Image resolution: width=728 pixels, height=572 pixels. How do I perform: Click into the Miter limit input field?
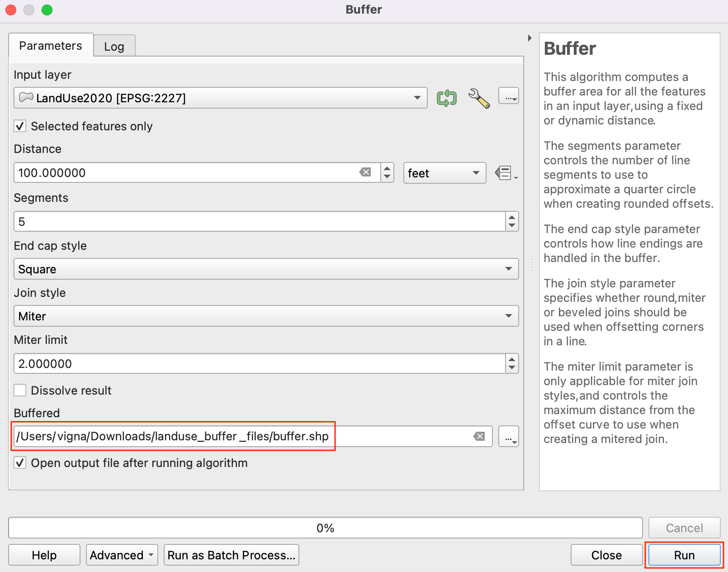[259, 364]
